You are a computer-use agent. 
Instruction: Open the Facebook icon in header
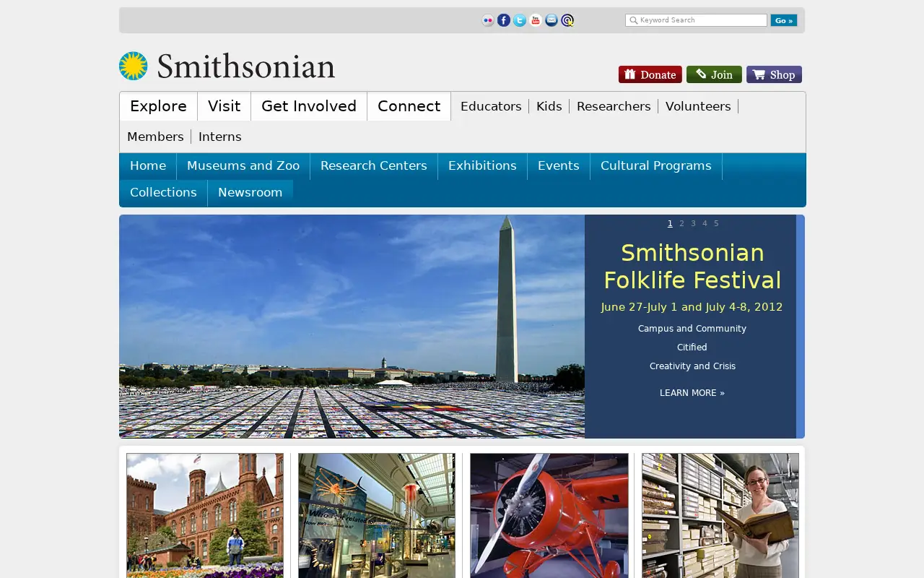tap(504, 20)
